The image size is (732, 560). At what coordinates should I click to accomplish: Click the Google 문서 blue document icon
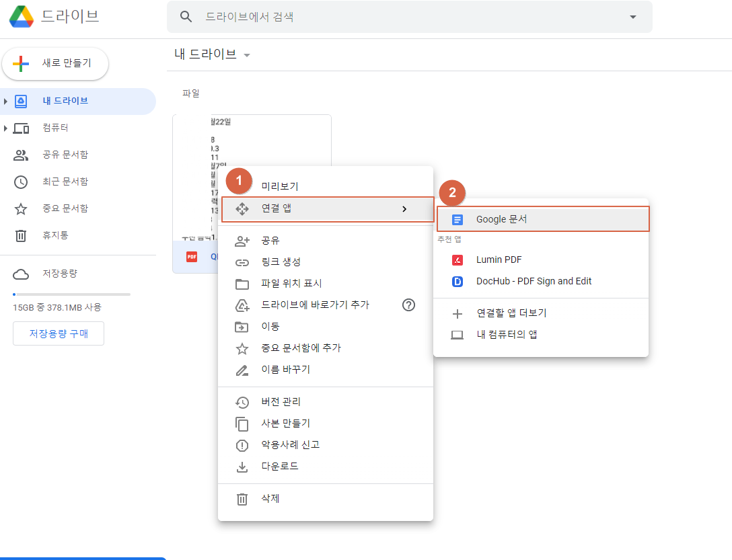[x=458, y=219]
